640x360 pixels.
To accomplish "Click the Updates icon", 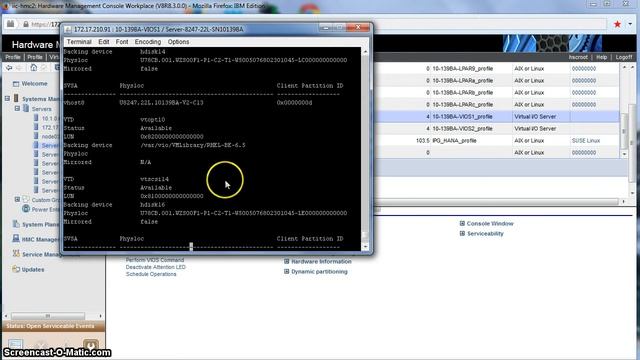I will tap(16, 269).
